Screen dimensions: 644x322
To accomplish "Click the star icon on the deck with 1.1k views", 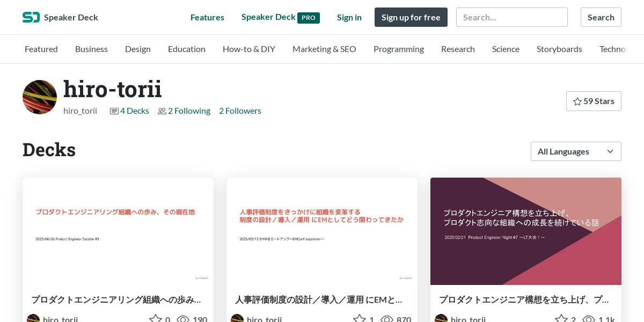I will point(561,319).
